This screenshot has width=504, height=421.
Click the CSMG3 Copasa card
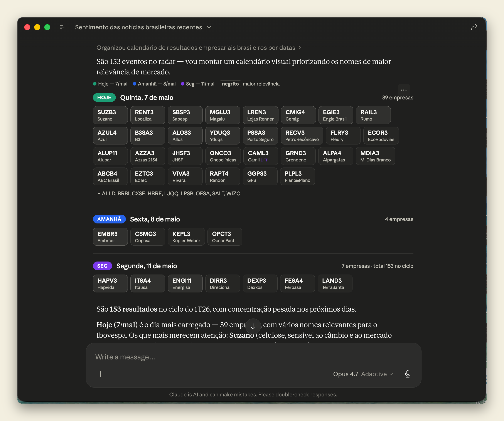tap(148, 236)
